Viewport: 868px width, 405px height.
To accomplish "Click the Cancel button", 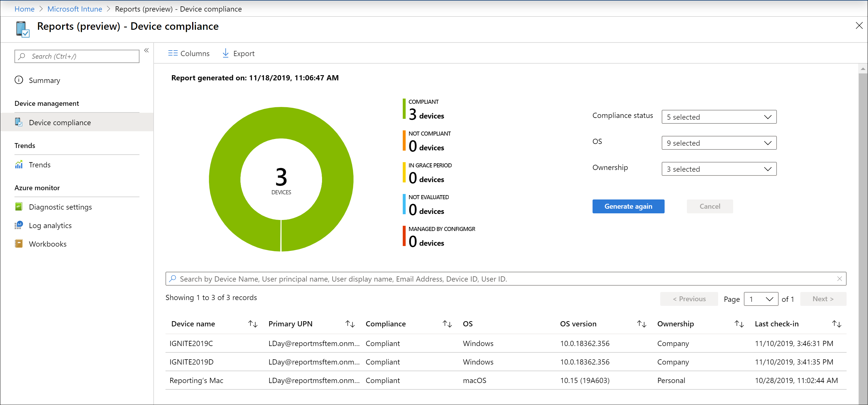I will click(709, 206).
